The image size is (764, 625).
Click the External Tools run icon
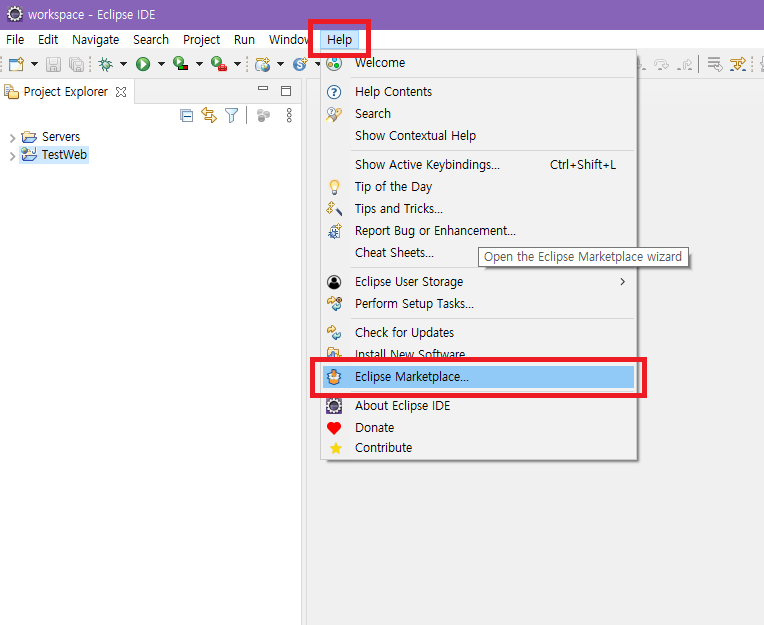pos(219,64)
